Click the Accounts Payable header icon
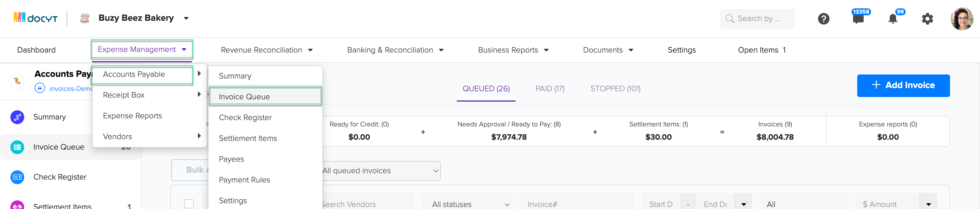980x209 pixels. pos(17,81)
